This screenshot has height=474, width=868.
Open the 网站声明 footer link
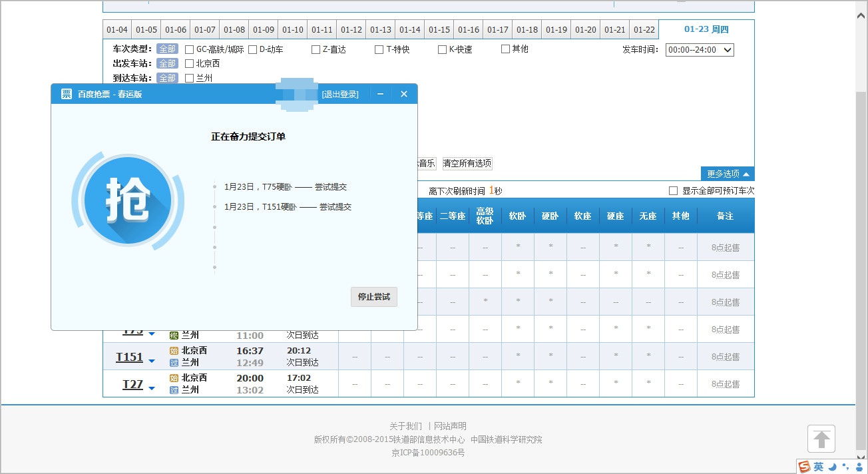tap(450, 426)
